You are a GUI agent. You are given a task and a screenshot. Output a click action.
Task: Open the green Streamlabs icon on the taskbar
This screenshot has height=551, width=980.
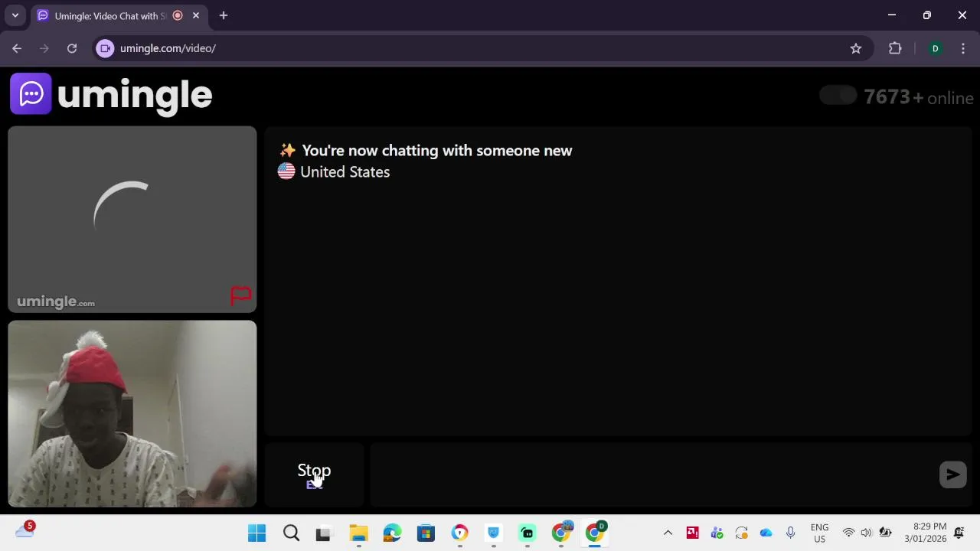coord(527,533)
